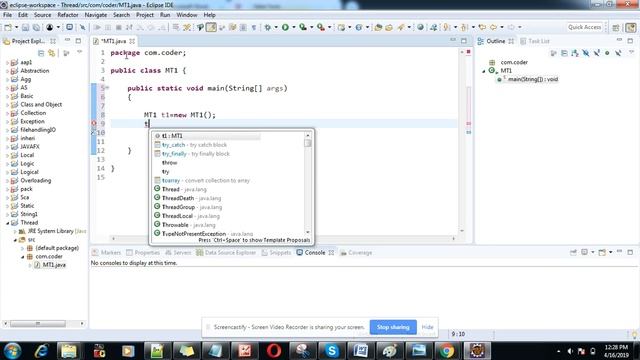Viewport: 640px width, 360px height.
Task: Expand the Abstraction project
Action: (x=7, y=71)
